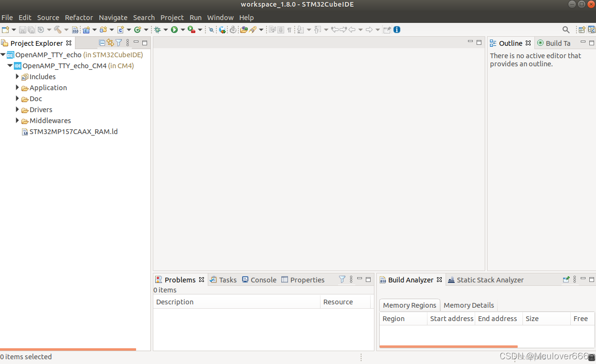Switch to the Tasks tab
The height and width of the screenshot is (364, 596).
pyautogui.click(x=223, y=280)
